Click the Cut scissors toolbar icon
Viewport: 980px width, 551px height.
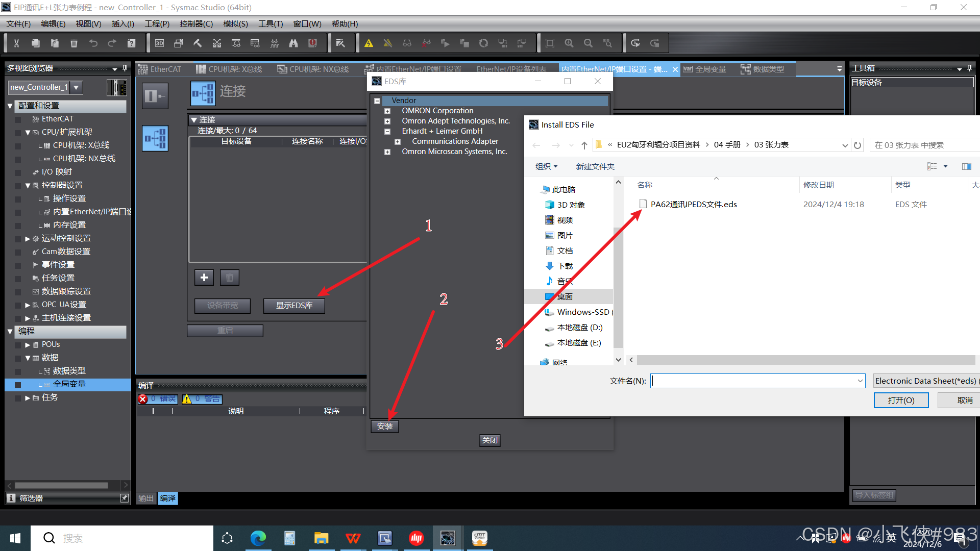point(16,43)
